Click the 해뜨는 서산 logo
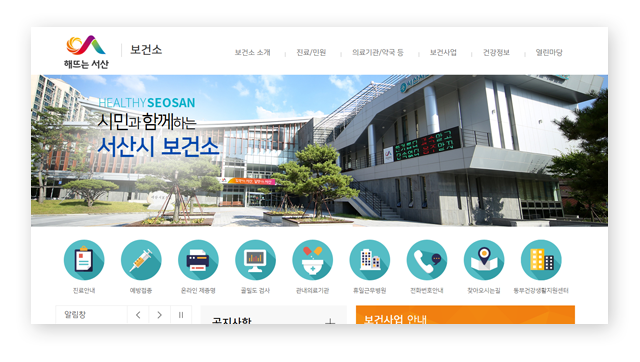The width and height of the screenshot is (640, 362). point(86,52)
